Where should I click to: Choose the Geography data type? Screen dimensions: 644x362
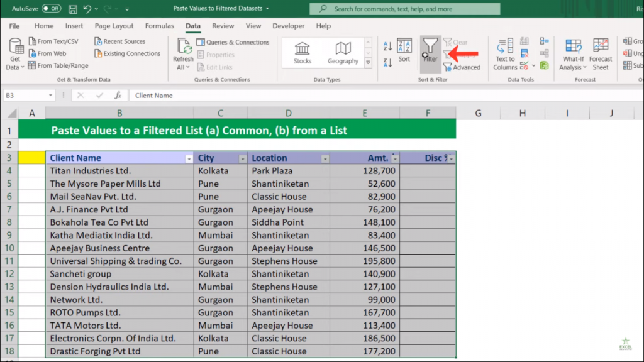pos(343,53)
